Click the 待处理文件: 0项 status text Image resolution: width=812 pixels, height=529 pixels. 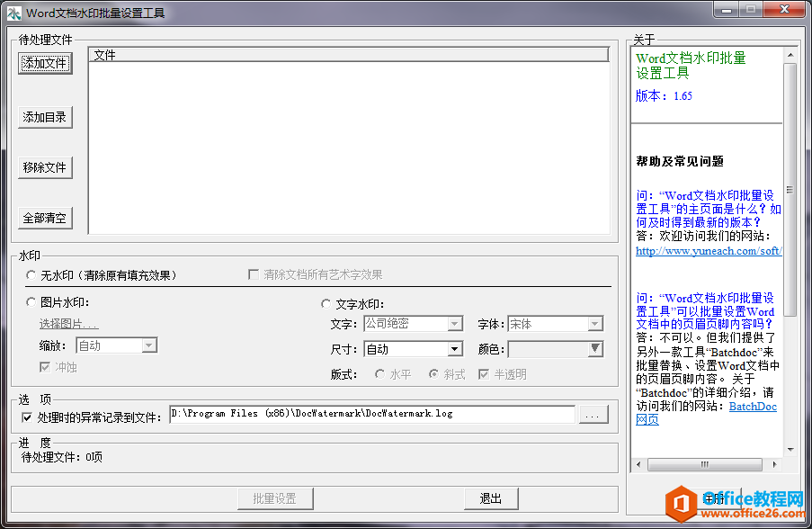pyautogui.click(x=62, y=457)
